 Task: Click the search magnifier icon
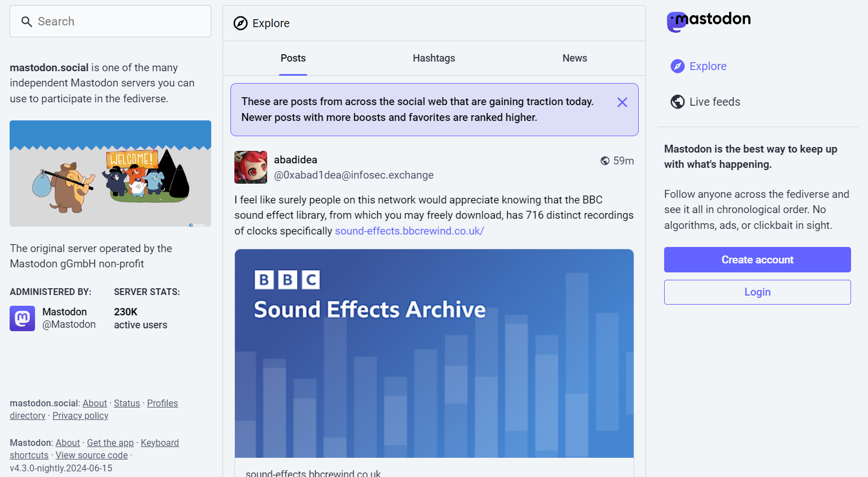[x=26, y=21]
